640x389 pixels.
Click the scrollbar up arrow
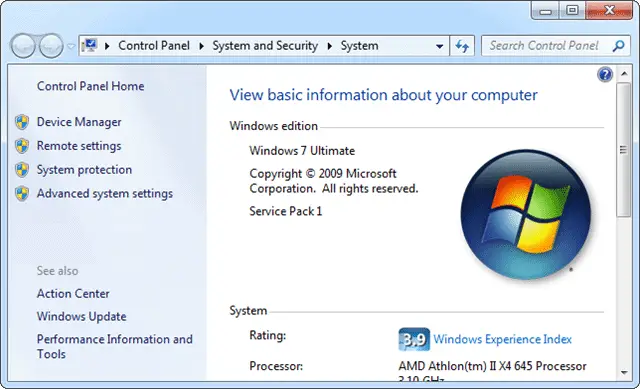[624, 74]
